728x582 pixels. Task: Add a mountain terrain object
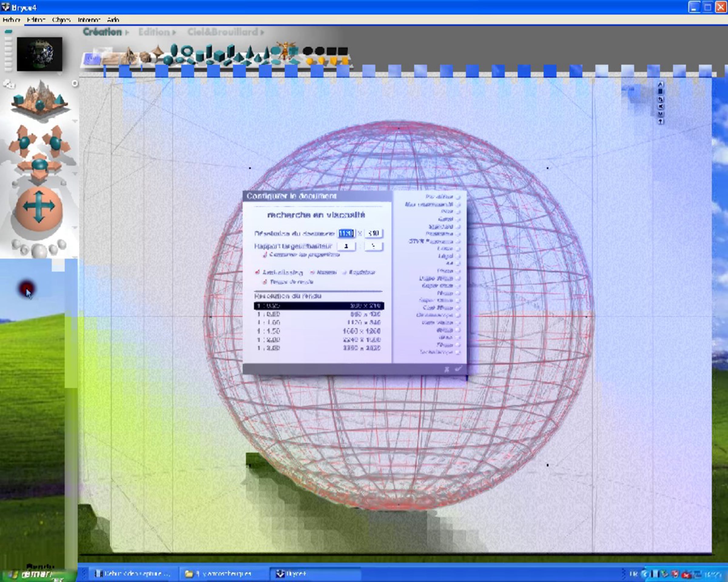(x=129, y=56)
